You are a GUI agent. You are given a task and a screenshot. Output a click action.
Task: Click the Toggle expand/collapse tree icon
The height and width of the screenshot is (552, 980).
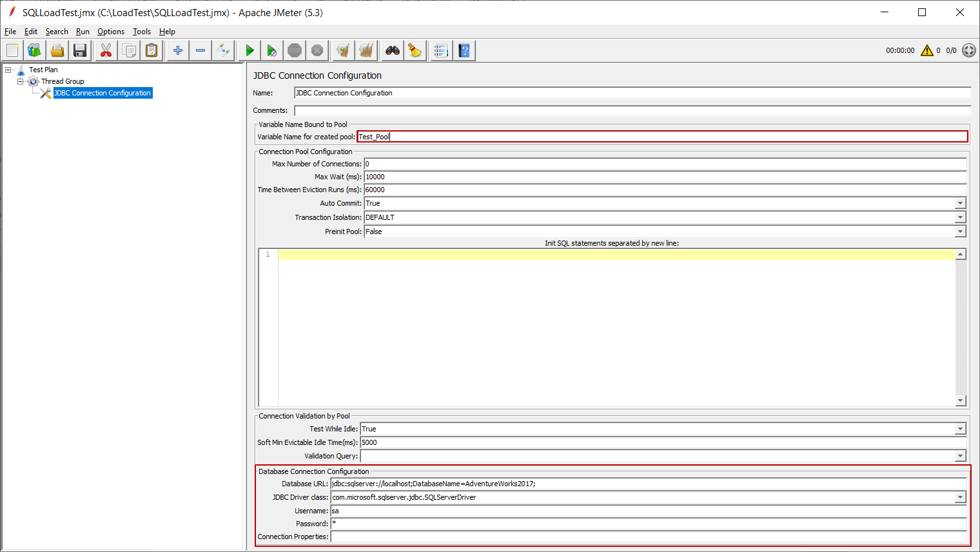(x=223, y=50)
